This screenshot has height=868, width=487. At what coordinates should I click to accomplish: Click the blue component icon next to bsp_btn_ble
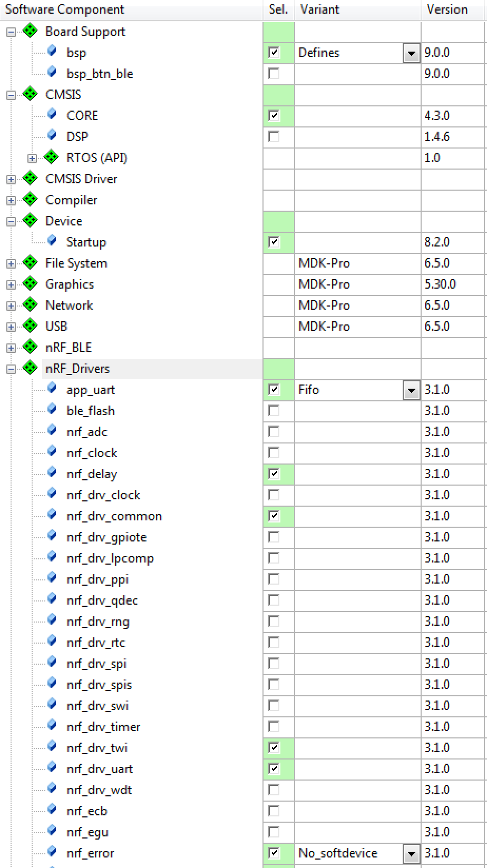tap(52, 72)
